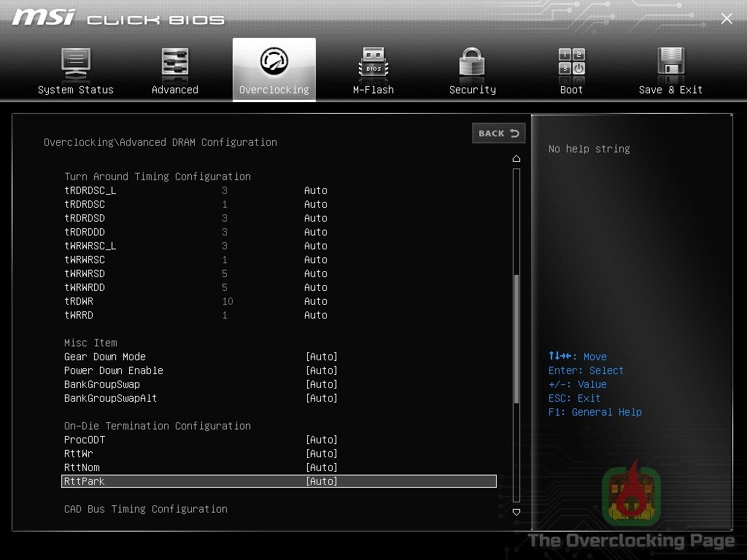Click the scroll-up arrow on the scrollbar
Screen dimensions: 747x560
pyautogui.click(x=516, y=158)
